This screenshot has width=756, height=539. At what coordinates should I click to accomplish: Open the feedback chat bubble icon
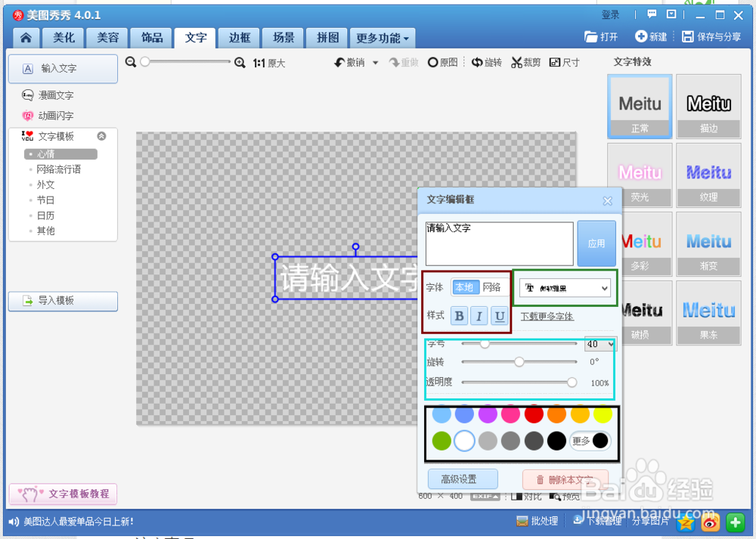[652, 14]
